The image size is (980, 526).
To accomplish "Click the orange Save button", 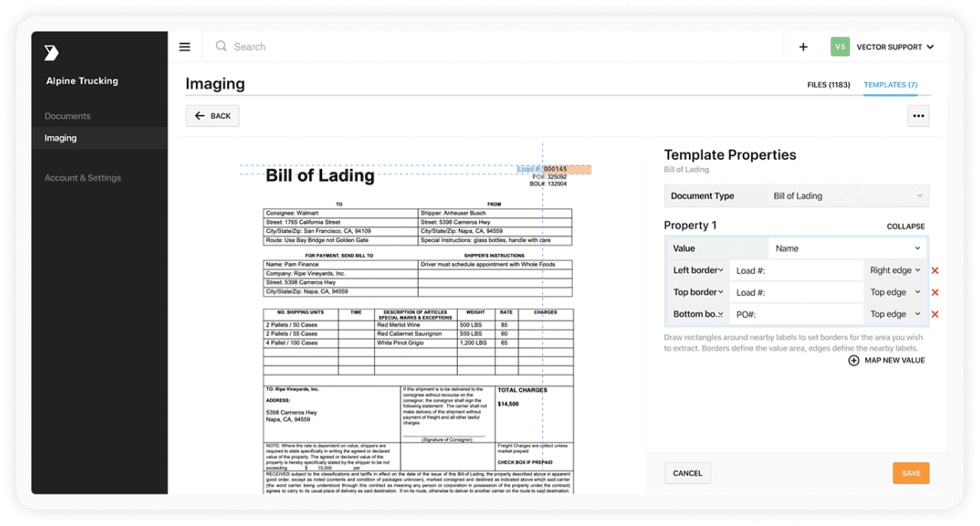I will tap(911, 473).
